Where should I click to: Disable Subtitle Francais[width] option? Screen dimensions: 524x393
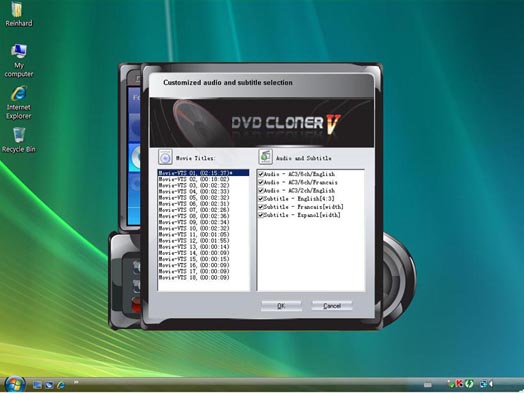coord(261,207)
